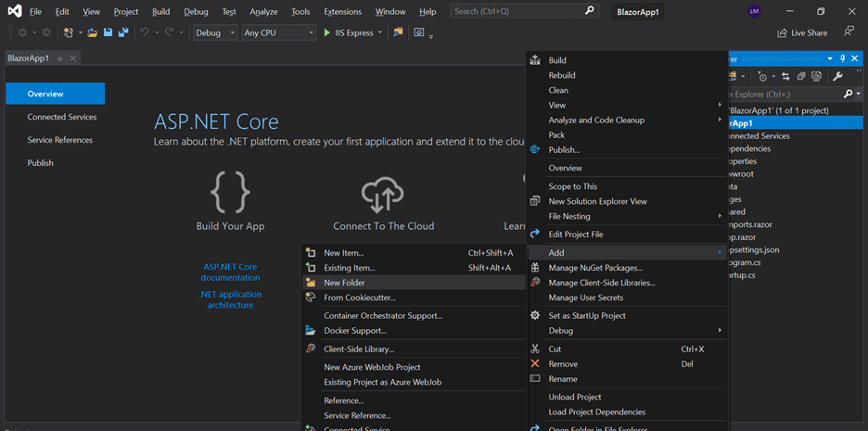Open the Any CPU platform dropdown

click(x=278, y=32)
